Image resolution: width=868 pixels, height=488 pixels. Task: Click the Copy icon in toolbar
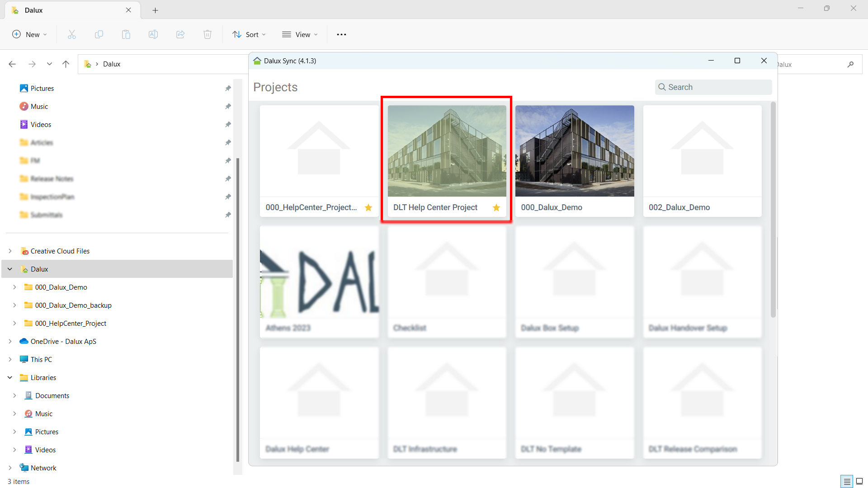pyautogui.click(x=99, y=34)
